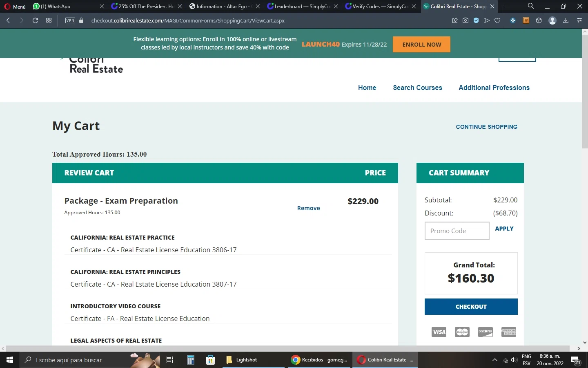
Task: Open Calculator from the taskbar
Action: point(190,360)
